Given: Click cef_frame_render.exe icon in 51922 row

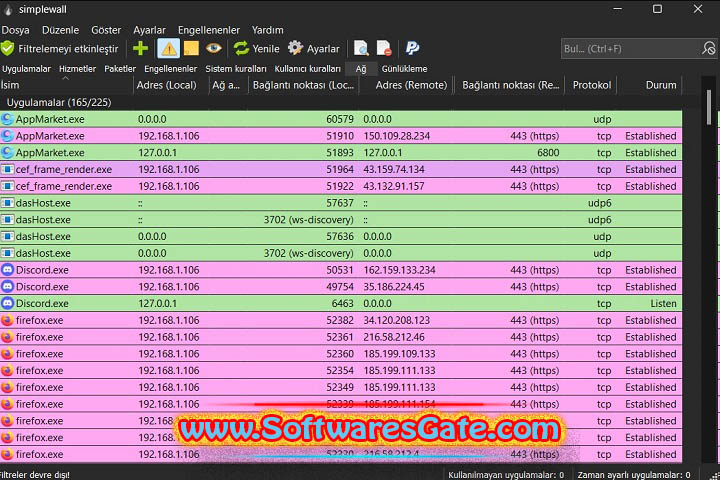Looking at the screenshot, I should 7,186.
